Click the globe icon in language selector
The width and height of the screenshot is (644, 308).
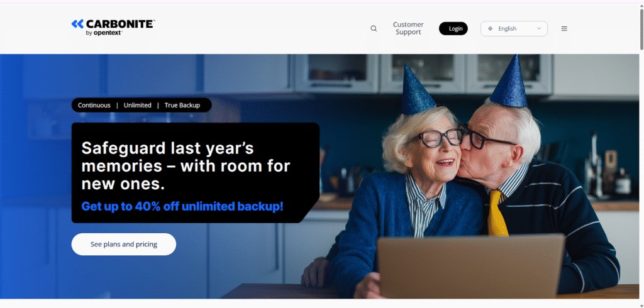490,29
